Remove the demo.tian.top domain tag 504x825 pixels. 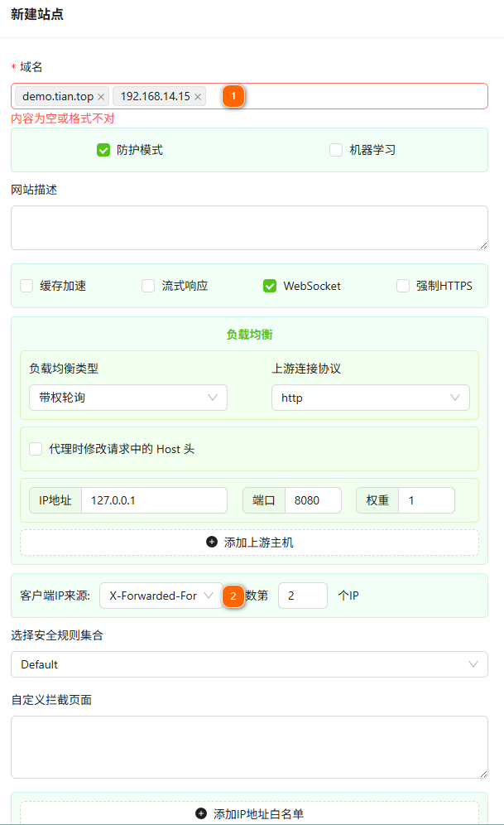tap(100, 96)
